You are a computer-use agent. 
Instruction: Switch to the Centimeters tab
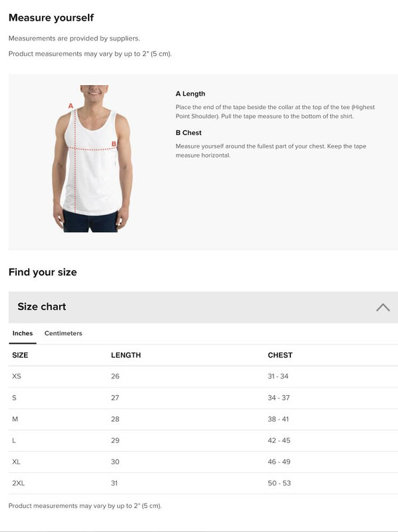[x=63, y=333]
